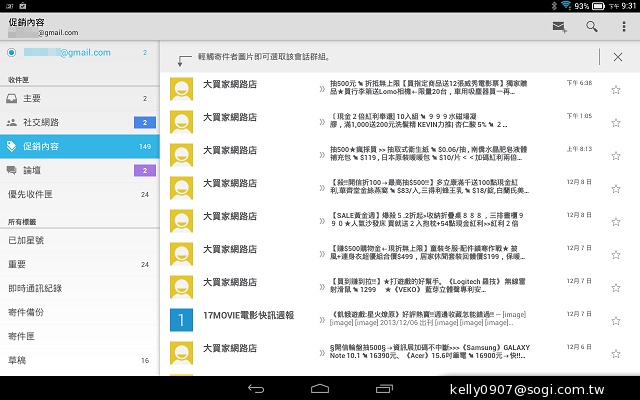Image resolution: width=640 pixels, height=400 pixels.
Task: Tap the battery icon in status bar
Action: (598, 6)
